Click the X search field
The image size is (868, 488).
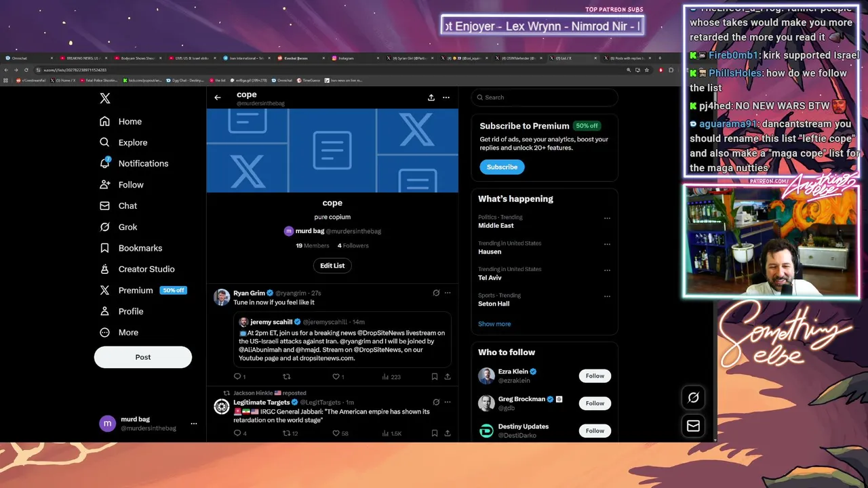(545, 98)
